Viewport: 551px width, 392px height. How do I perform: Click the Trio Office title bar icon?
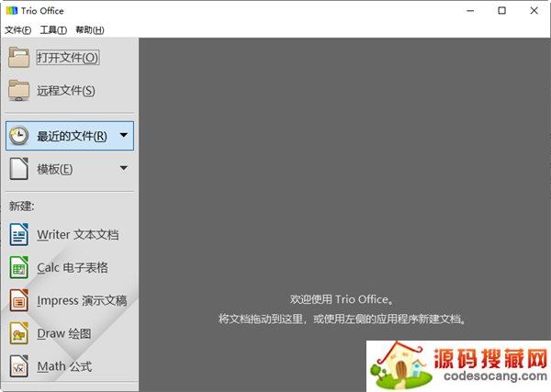12,10
